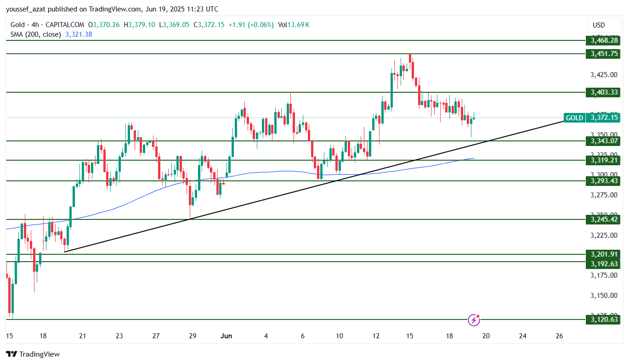Click the date 12 on time axis

[376, 336]
